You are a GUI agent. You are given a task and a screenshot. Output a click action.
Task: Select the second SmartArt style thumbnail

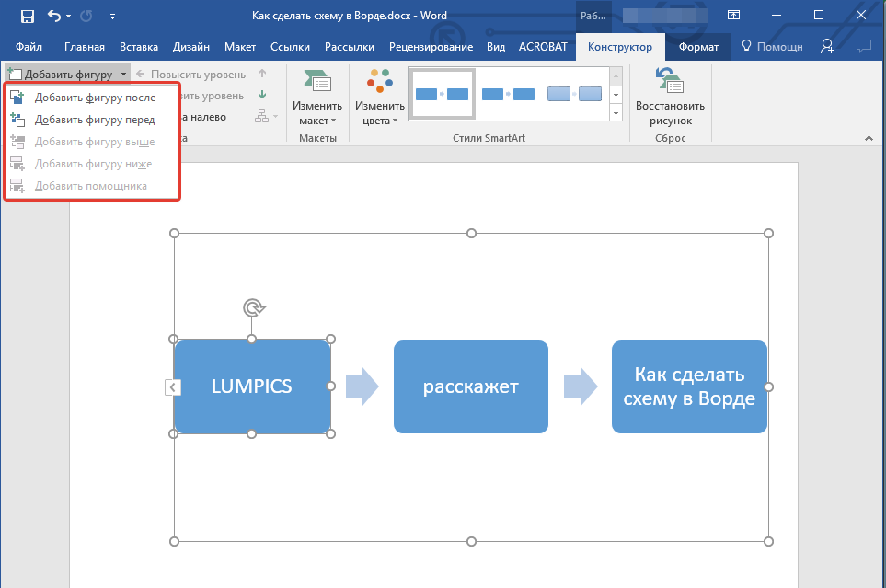click(508, 95)
